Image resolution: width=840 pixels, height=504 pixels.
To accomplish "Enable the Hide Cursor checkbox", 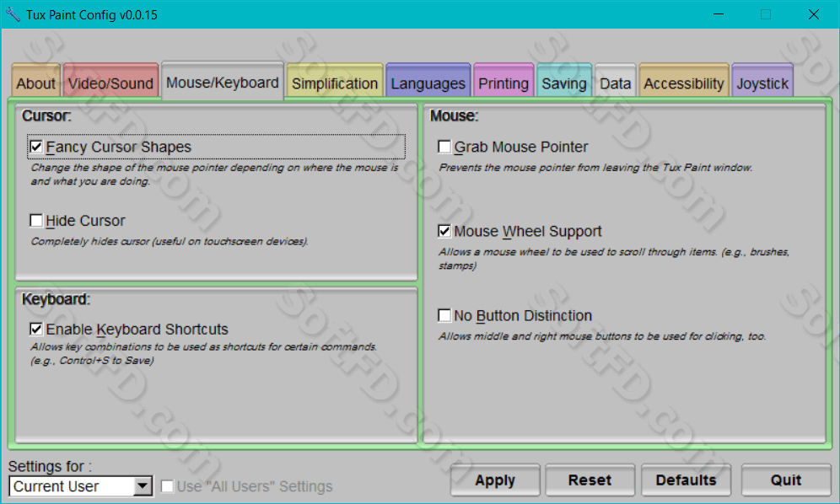I will click(x=36, y=221).
